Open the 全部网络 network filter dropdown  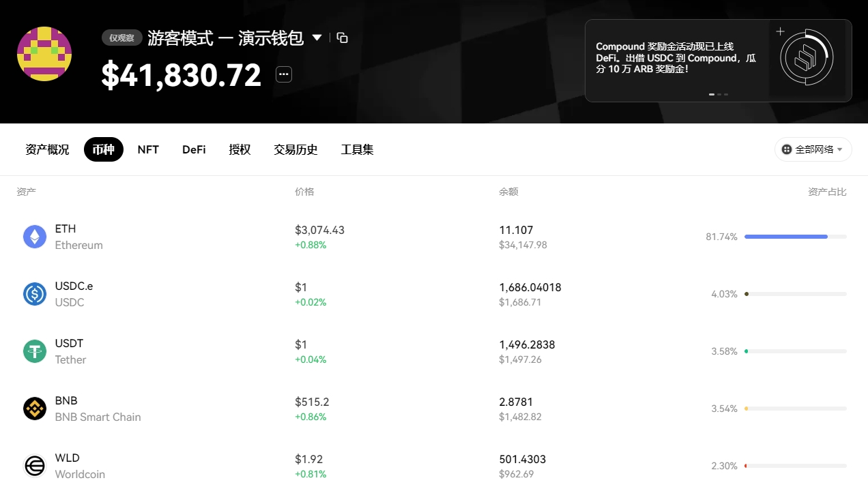click(x=813, y=149)
